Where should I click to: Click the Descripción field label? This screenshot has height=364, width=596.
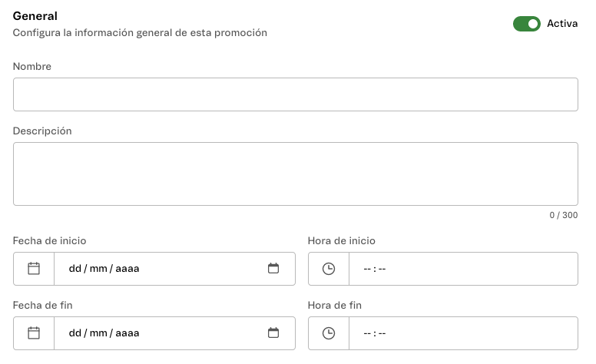42,131
